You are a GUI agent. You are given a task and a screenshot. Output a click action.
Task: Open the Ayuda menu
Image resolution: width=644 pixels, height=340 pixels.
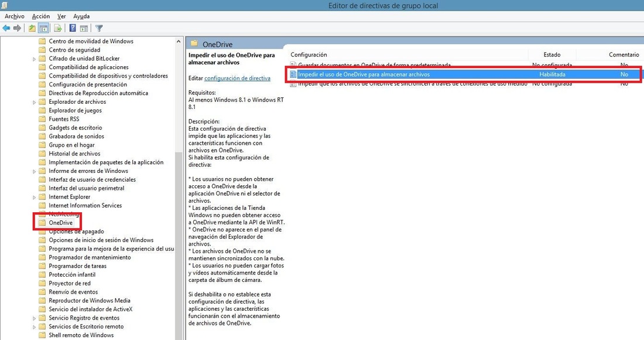click(81, 16)
